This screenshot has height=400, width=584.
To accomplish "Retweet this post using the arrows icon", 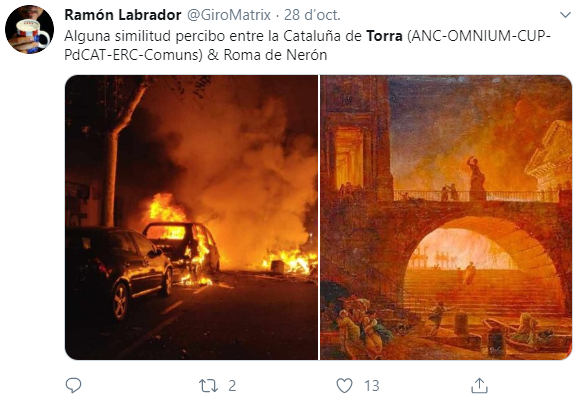I will coord(209,386).
